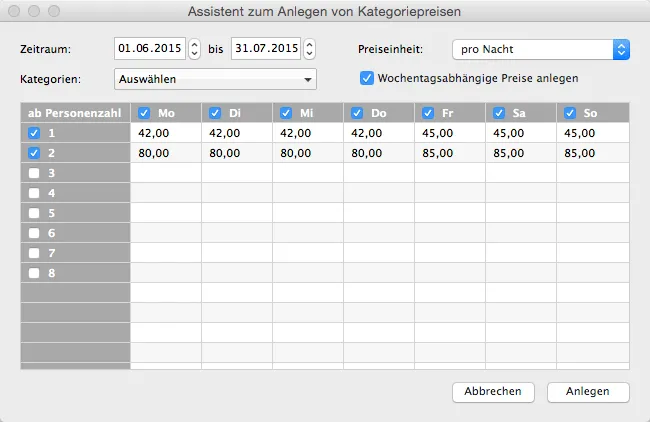Select Sunday price 45,00 for 1 person
The width and height of the screenshot is (650, 422).
tap(593, 133)
